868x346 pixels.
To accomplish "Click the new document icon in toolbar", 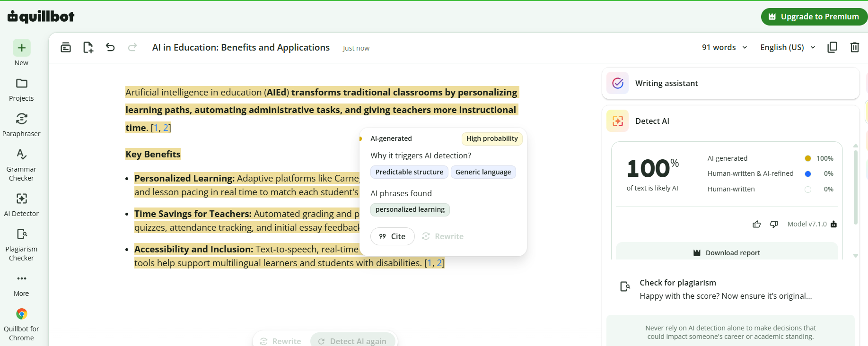I will tap(88, 47).
